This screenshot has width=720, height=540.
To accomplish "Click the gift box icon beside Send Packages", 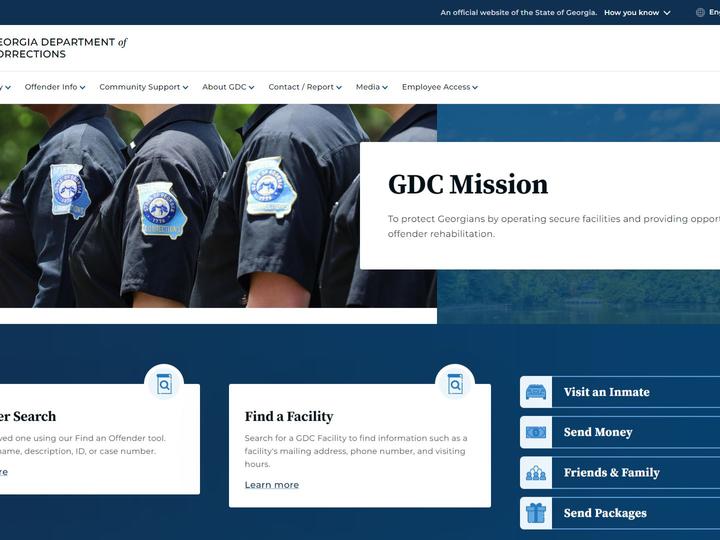I will (x=536, y=513).
